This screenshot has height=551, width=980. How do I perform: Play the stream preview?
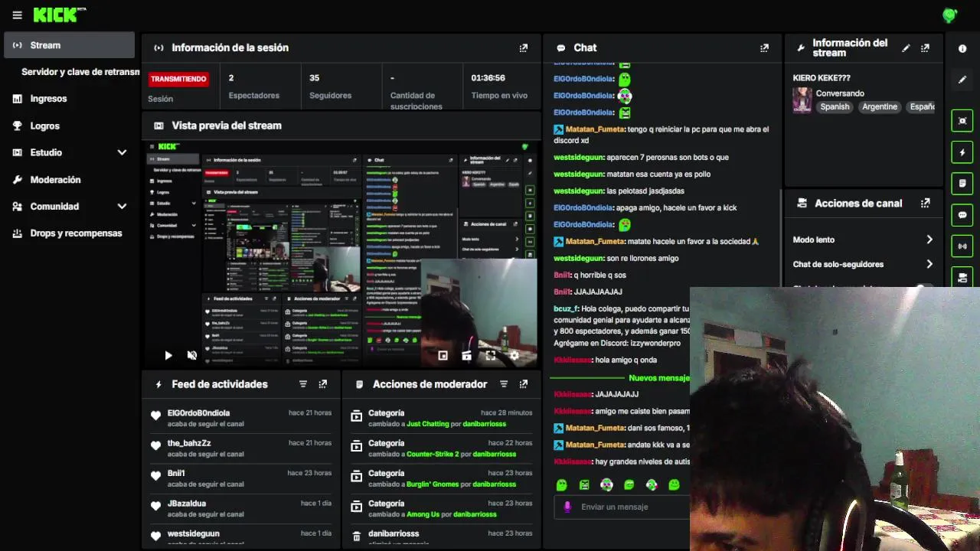168,355
